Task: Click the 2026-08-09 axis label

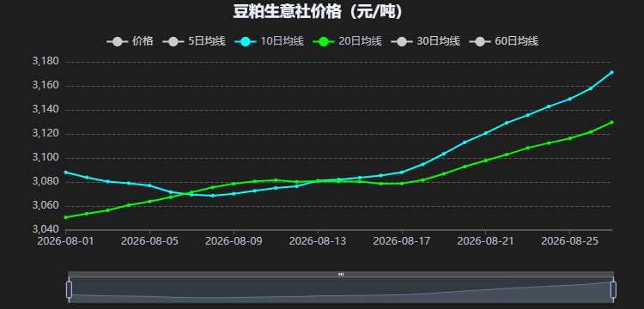Action: pyautogui.click(x=234, y=240)
